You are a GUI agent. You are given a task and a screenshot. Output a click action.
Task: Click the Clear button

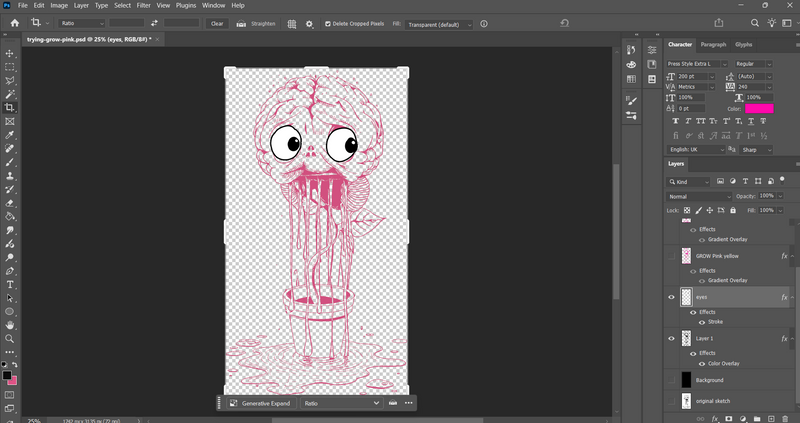[x=217, y=23]
